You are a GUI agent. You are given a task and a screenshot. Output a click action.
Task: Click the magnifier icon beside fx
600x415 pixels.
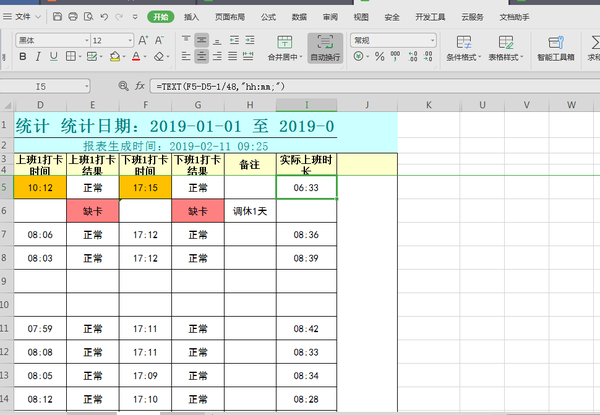(x=123, y=86)
